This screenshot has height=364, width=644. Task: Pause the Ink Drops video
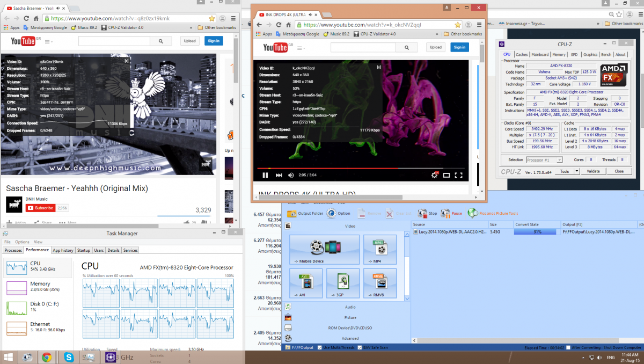tap(265, 175)
